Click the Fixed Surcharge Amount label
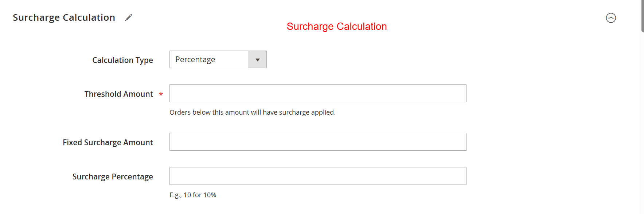The image size is (644, 214). click(x=108, y=142)
